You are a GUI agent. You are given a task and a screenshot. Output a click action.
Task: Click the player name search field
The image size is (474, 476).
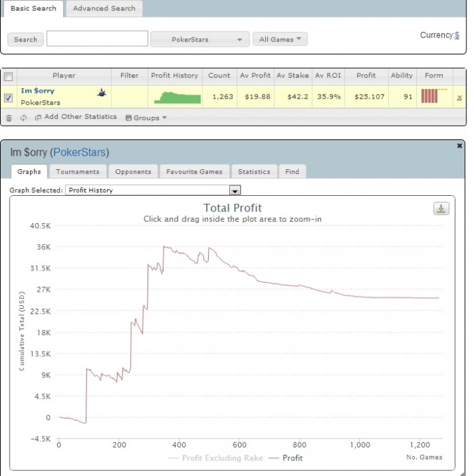tap(97, 39)
